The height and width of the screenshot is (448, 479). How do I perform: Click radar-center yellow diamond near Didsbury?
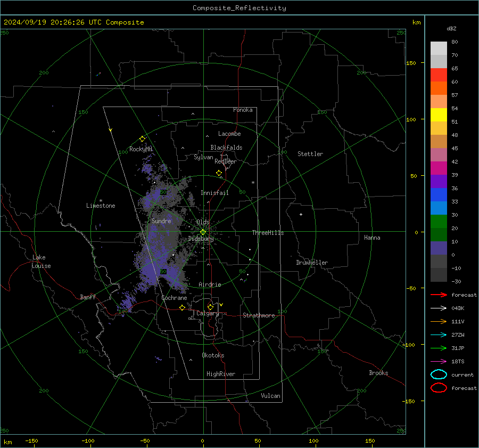point(203,232)
